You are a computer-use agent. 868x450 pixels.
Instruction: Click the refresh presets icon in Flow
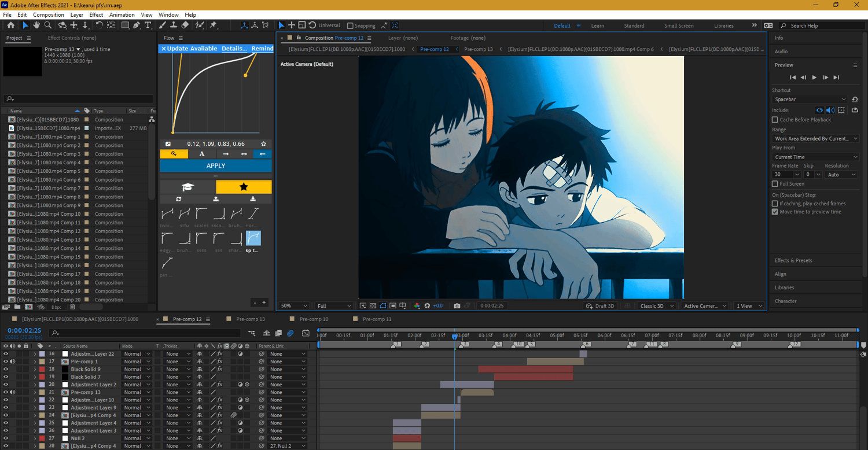[x=178, y=199]
